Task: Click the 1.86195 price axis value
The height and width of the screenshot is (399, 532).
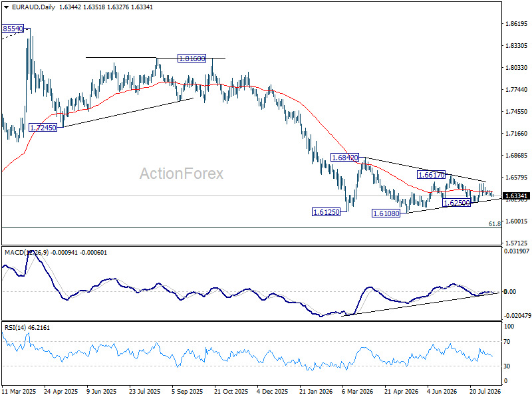Action: pos(517,24)
